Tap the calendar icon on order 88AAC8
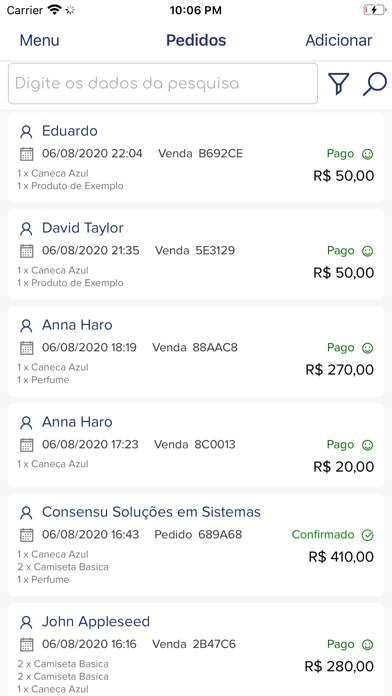Viewport: 392px width, 696px height. 27,348
